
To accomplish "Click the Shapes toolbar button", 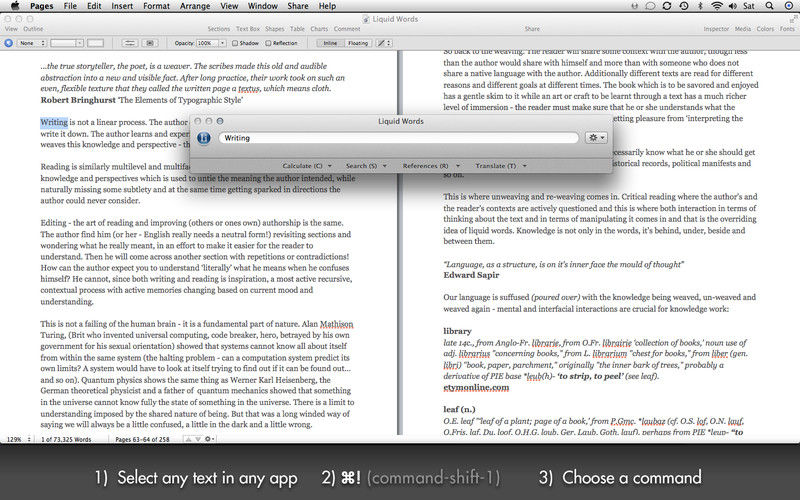I will pos(274,29).
